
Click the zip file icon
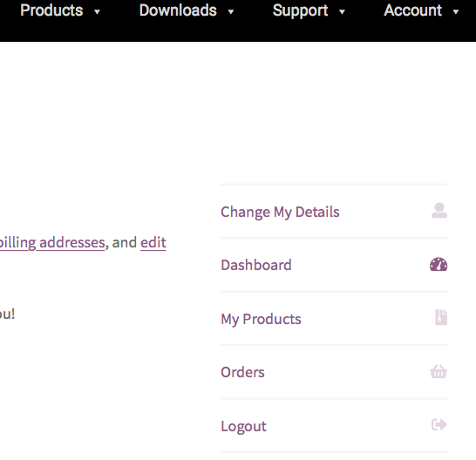coord(441,317)
